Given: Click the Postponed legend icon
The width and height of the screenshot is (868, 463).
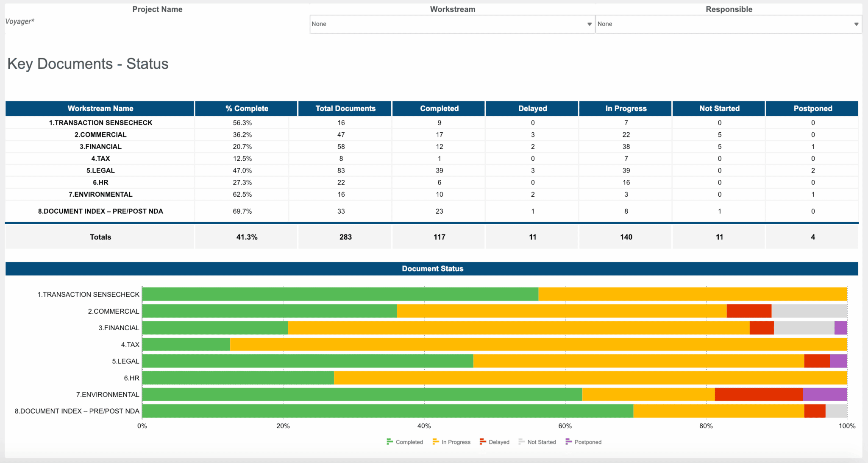Looking at the screenshot, I should [569, 442].
